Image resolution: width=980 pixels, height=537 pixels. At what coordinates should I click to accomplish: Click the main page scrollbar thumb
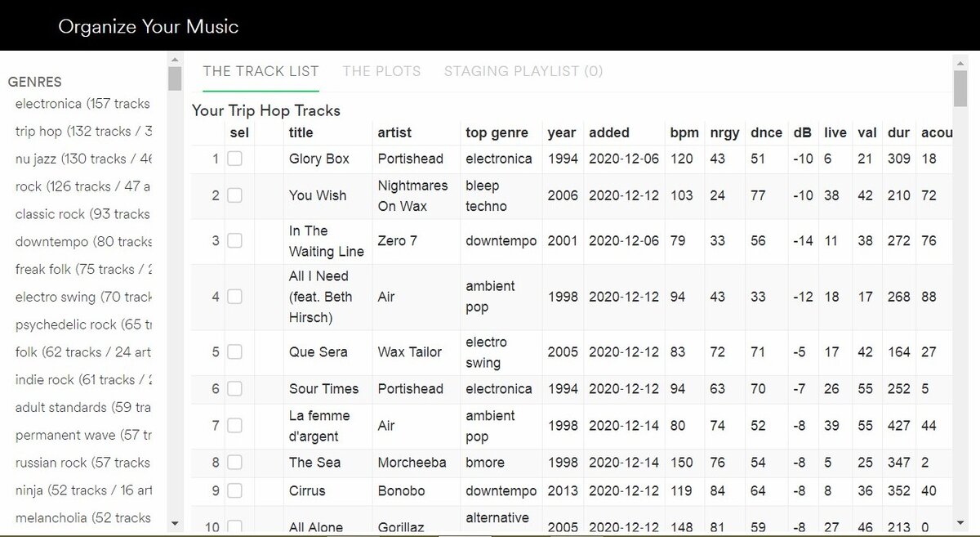pyautogui.click(x=960, y=88)
